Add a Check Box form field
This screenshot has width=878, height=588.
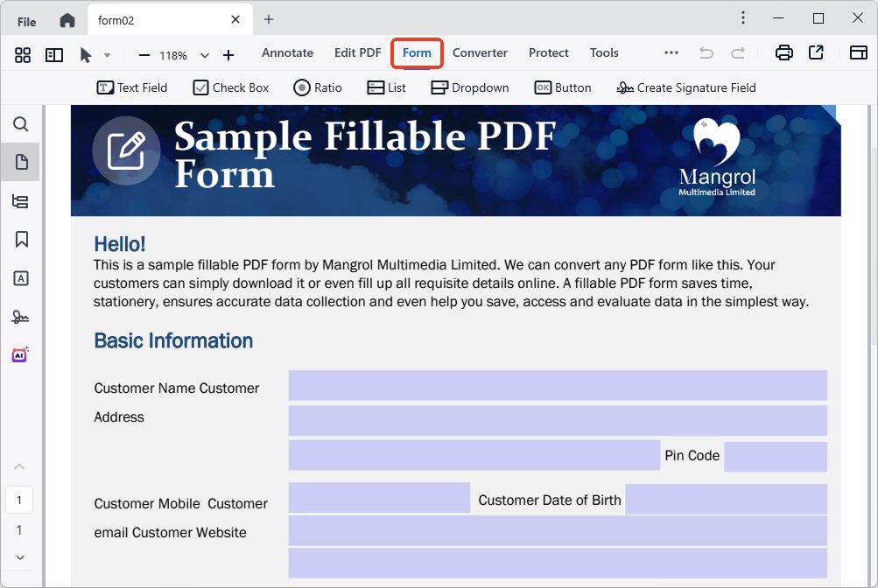pyautogui.click(x=231, y=87)
